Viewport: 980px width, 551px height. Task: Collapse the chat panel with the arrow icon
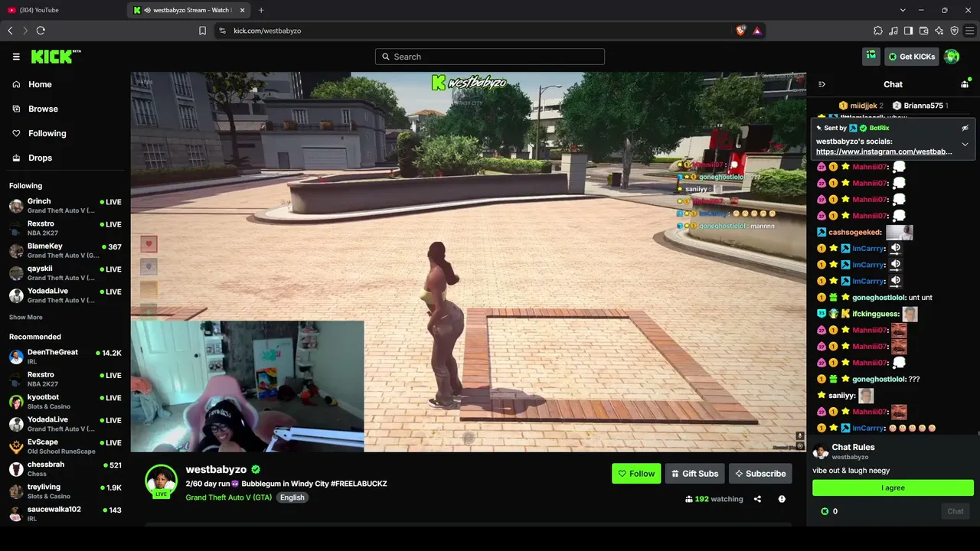[822, 84]
